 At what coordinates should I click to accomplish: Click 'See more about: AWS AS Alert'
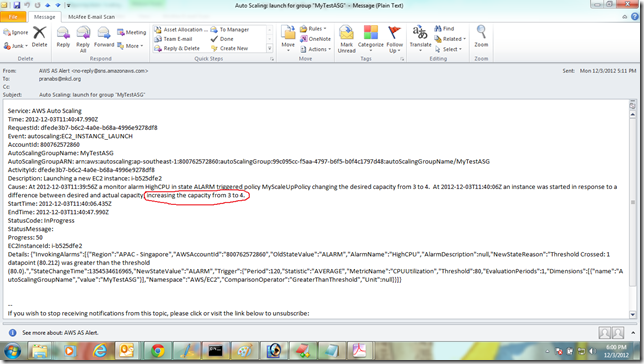pos(60,333)
